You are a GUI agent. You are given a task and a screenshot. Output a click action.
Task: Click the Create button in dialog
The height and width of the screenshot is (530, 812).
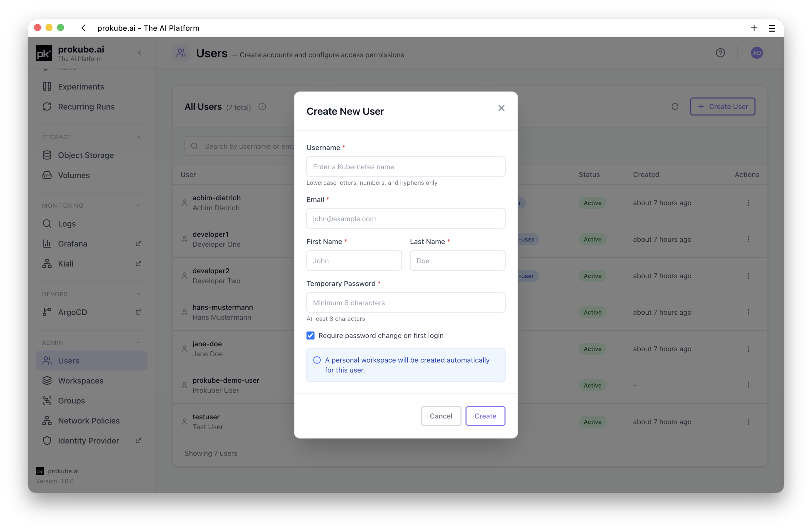(x=485, y=416)
